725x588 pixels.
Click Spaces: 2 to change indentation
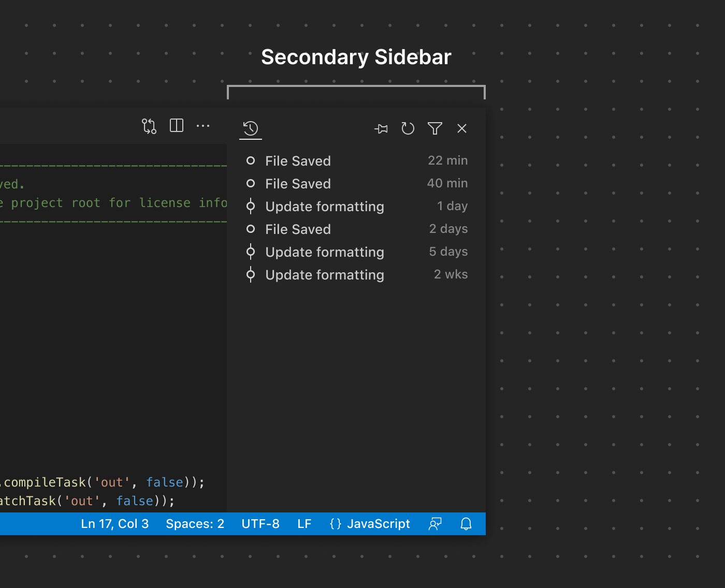pos(195,523)
